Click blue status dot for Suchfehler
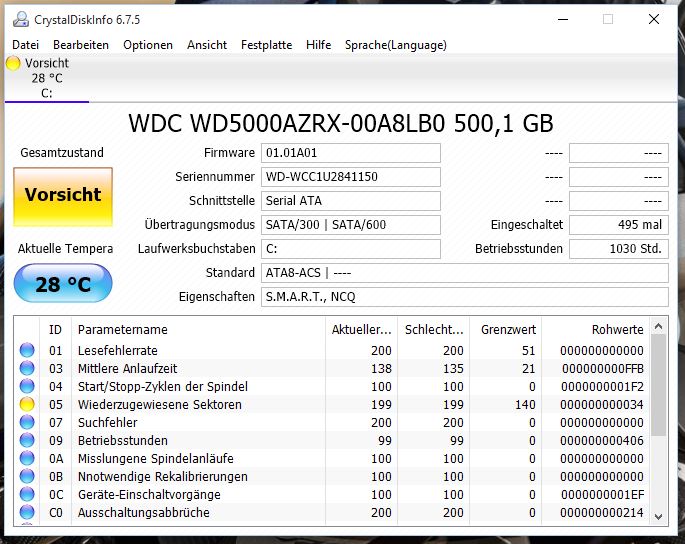Screen dimensions: 685x544 [27, 423]
